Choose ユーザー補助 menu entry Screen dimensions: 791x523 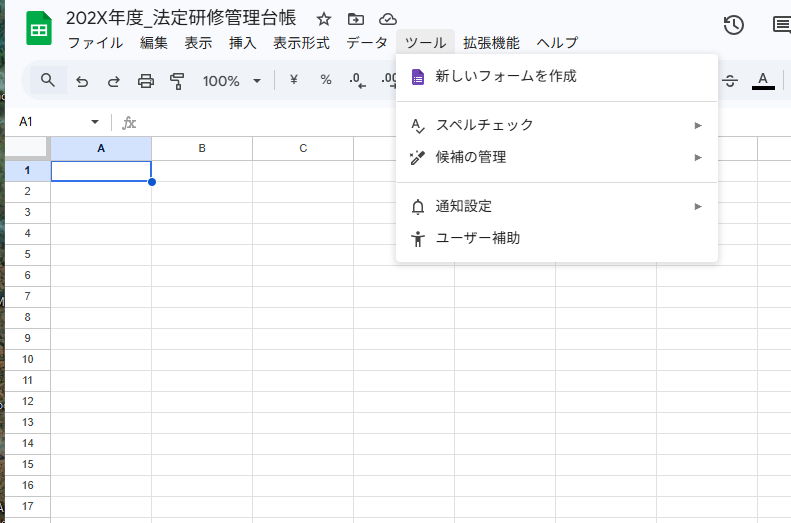tap(478, 238)
